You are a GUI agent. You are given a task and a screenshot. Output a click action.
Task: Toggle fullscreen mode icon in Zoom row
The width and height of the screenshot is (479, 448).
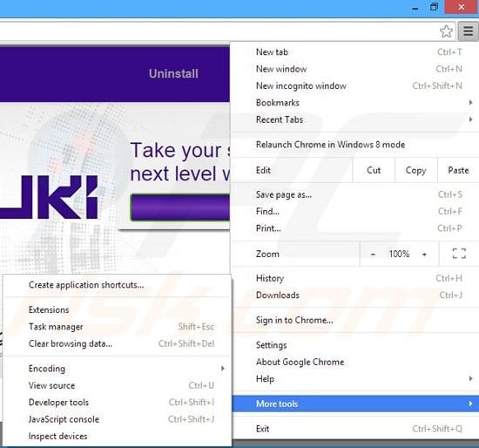point(459,254)
